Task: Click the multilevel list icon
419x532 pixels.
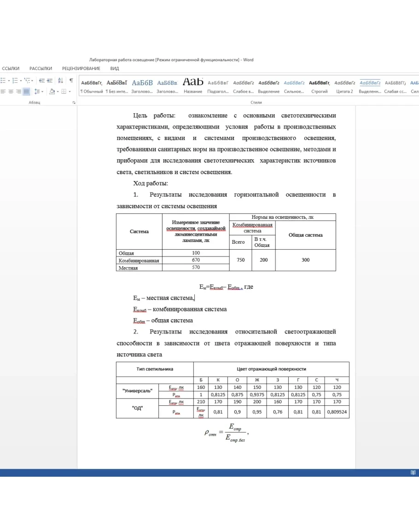Action: [28, 81]
